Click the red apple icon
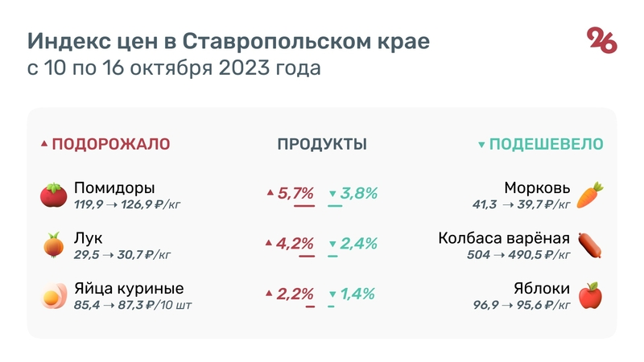Image resolution: width=644 pixels, height=362 pixels. 590,296
